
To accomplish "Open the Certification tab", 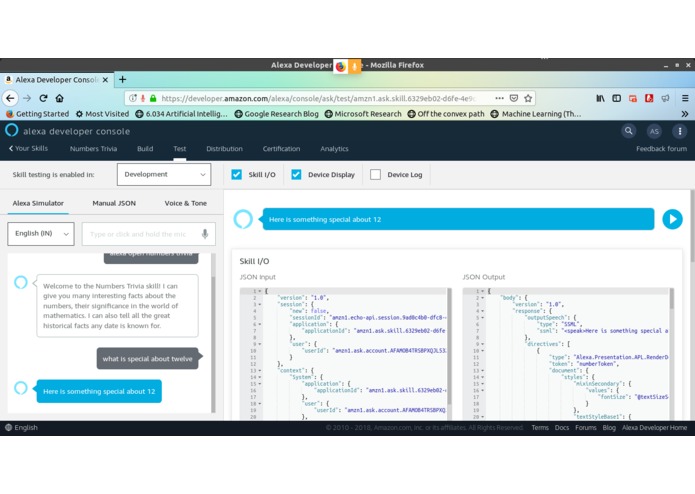I will pos(281,149).
